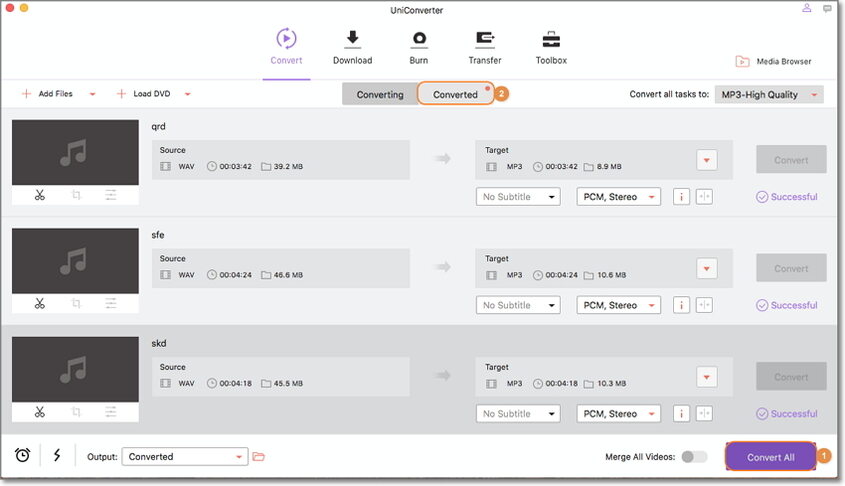Click the Successful status for qrd

[787, 197]
